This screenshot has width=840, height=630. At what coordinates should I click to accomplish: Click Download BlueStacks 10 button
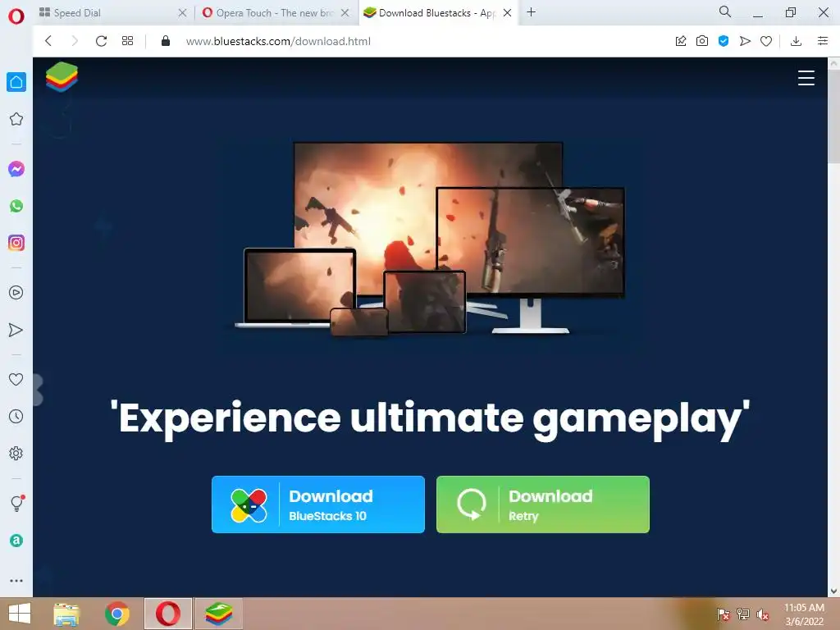click(318, 504)
